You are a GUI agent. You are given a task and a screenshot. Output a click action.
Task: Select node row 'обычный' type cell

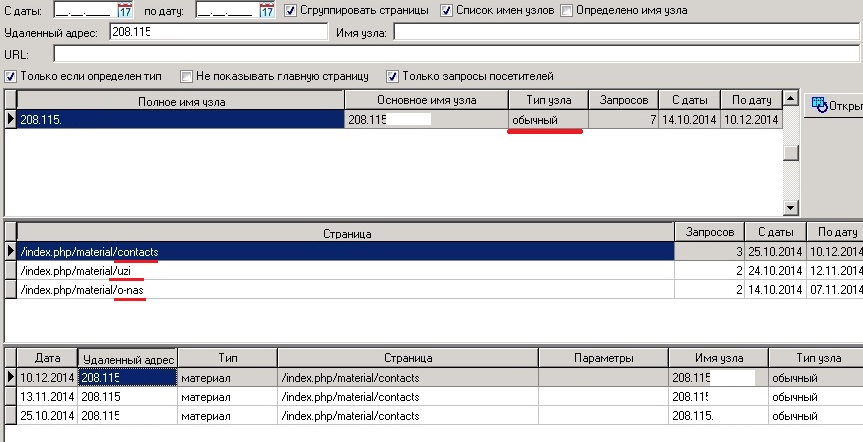coord(548,119)
